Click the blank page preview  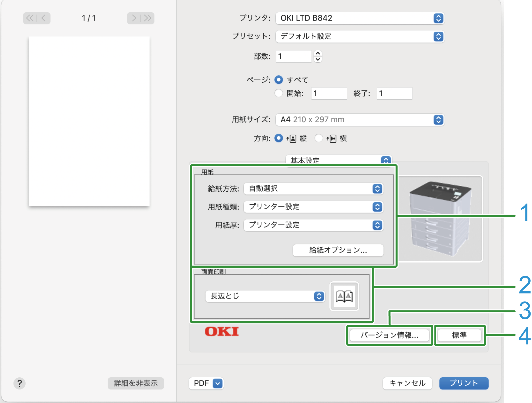tap(89, 121)
